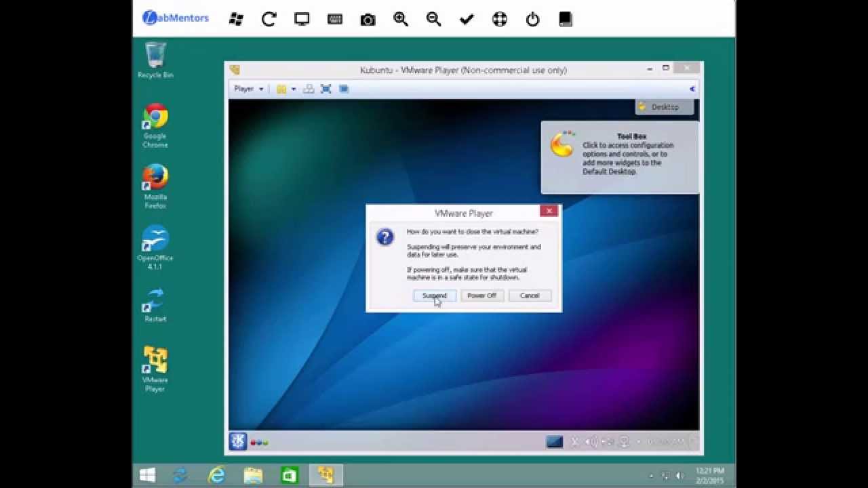The width and height of the screenshot is (868, 488).
Task: Click the Windows tray volume icon
Action: [x=679, y=476]
